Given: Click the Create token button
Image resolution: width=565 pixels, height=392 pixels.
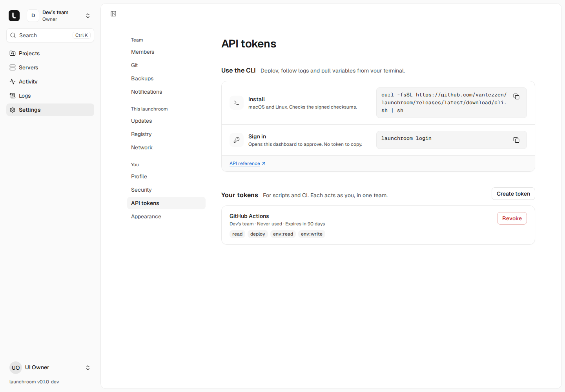Looking at the screenshot, I should (513, 194).
